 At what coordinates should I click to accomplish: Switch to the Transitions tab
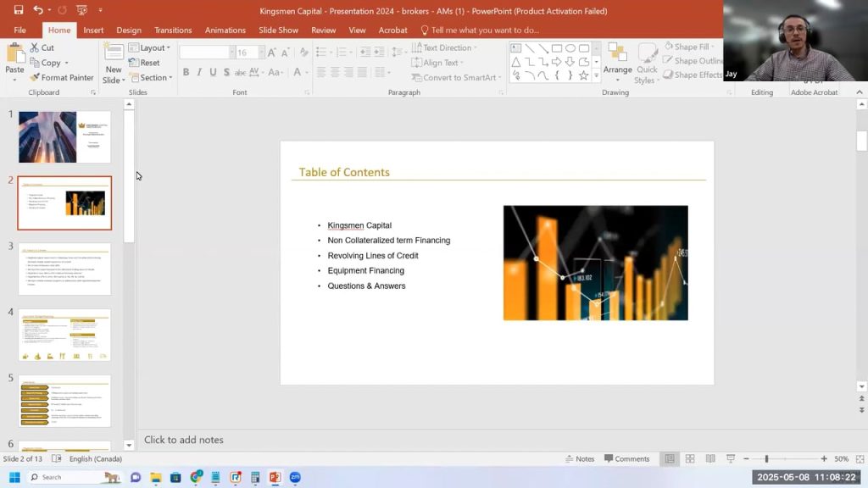(173, 30)
